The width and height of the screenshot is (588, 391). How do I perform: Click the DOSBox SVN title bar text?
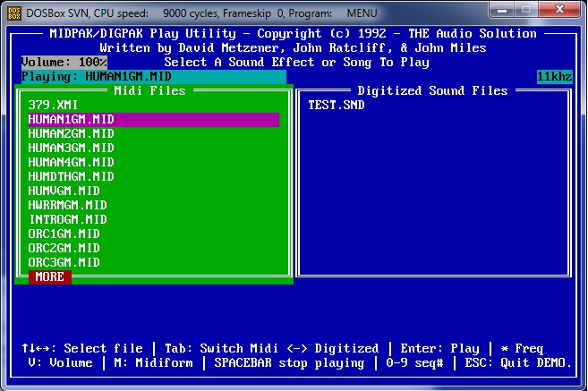click(201, 13)
